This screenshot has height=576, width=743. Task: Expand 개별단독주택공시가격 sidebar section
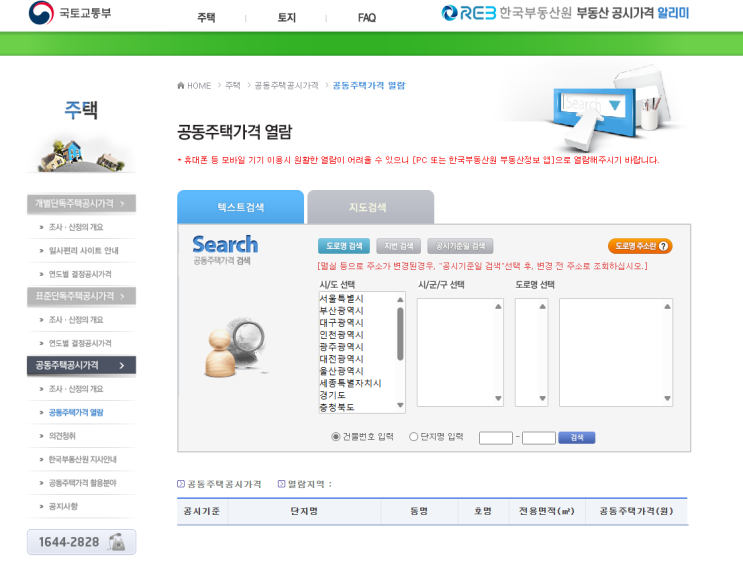pos(82,204)
